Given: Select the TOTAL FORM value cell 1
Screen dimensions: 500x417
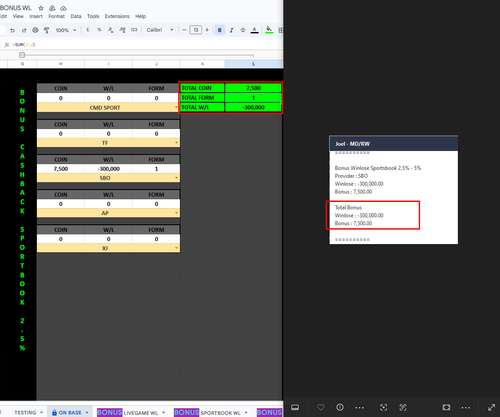Looking at the screenshot, I should tap(253, 98).
